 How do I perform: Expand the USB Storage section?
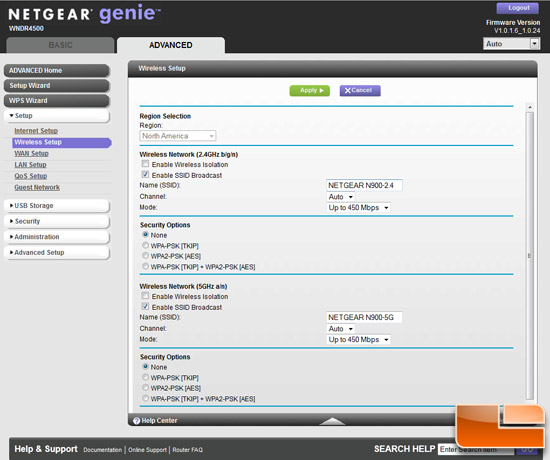coord(57,206)
